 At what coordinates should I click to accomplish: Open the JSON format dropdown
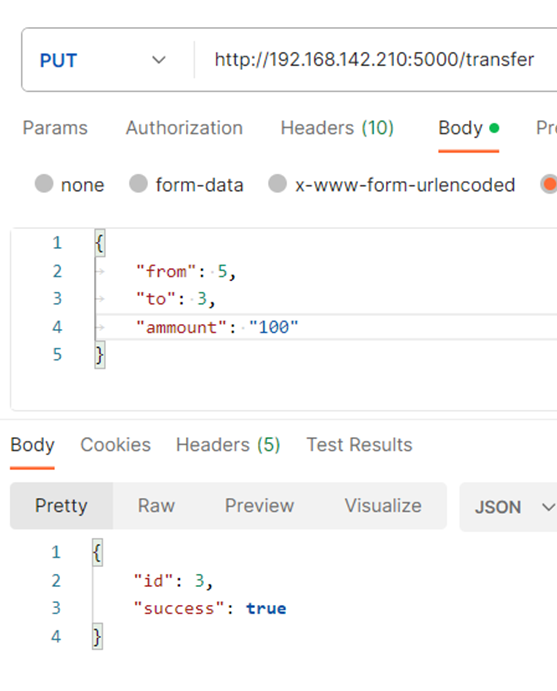click(509, 507)
